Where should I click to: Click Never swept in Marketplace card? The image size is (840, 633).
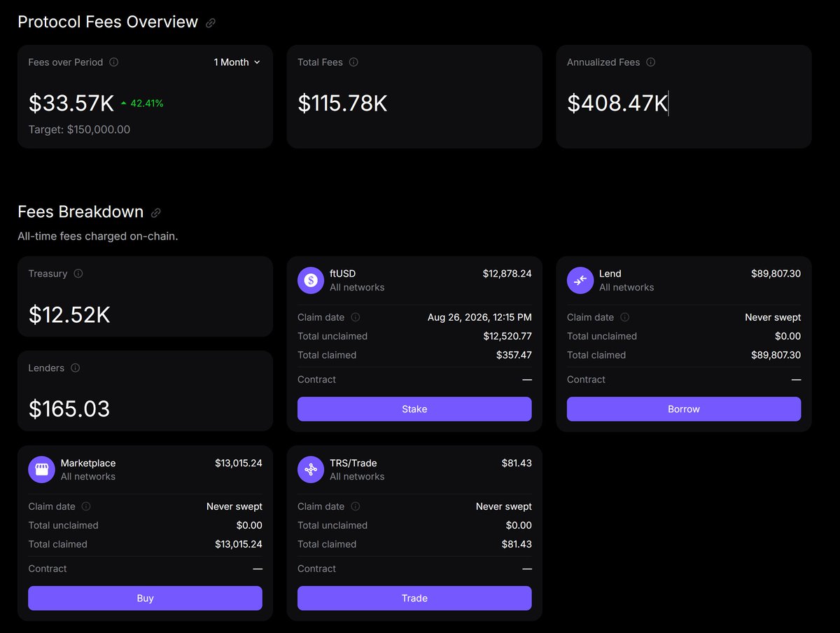tap(234, 506)
